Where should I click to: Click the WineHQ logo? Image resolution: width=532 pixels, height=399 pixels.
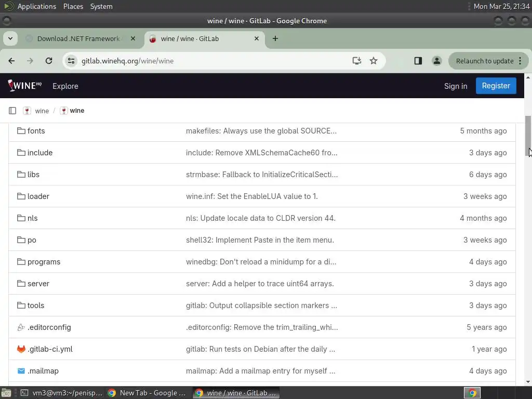click(x=24, y=86)
